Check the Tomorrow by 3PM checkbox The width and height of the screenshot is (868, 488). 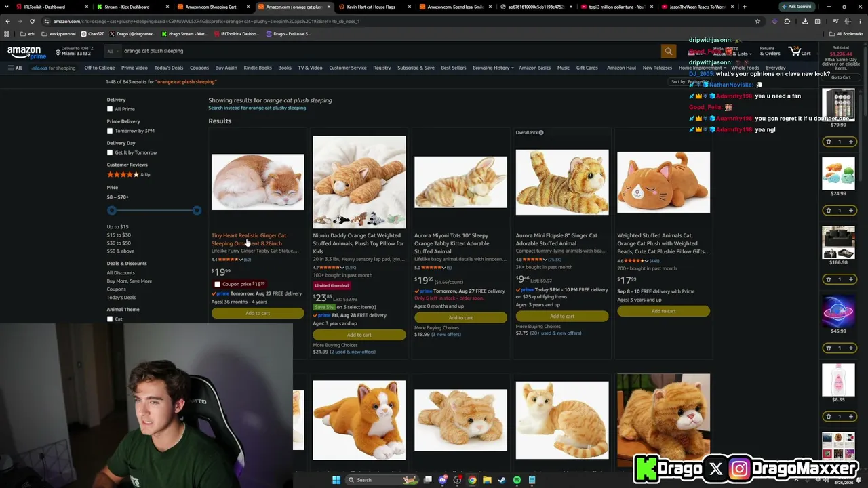[110, 131]
